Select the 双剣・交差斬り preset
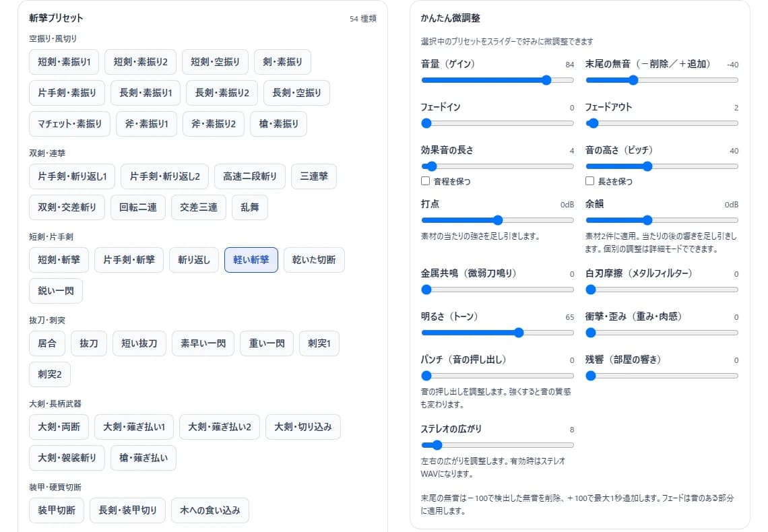 pos(67,207)
